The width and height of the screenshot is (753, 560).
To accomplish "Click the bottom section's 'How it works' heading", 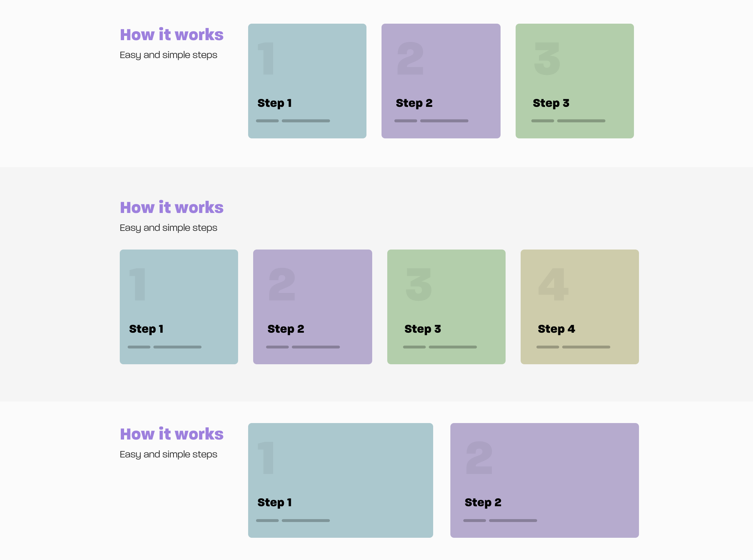I will [172, 434].
